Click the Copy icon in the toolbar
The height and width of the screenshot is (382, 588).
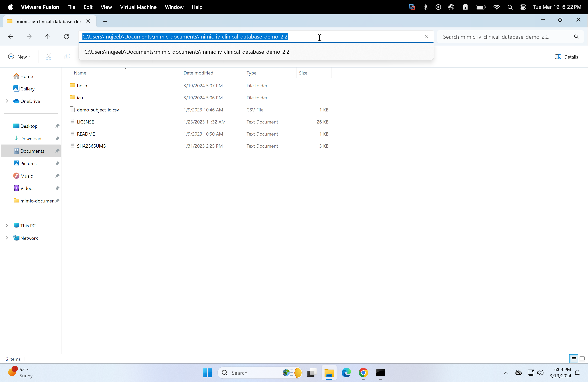(x=67, y=57)
